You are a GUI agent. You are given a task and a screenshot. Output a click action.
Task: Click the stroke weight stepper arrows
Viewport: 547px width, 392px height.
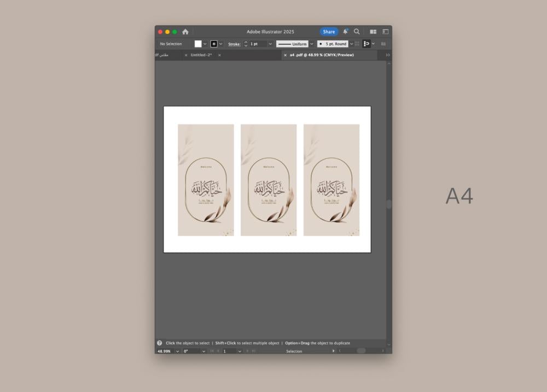pyautogui.click(x=246, y=44)
